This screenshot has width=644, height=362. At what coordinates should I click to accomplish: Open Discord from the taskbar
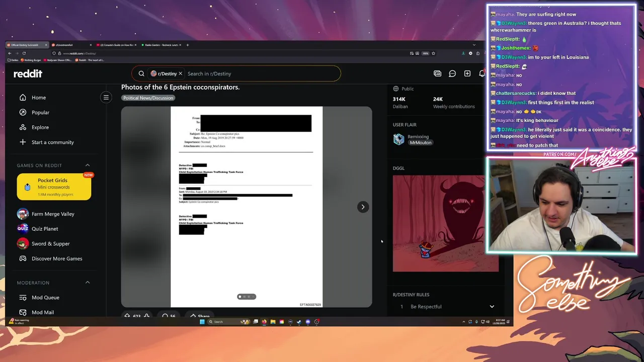(x=308, y=322)
